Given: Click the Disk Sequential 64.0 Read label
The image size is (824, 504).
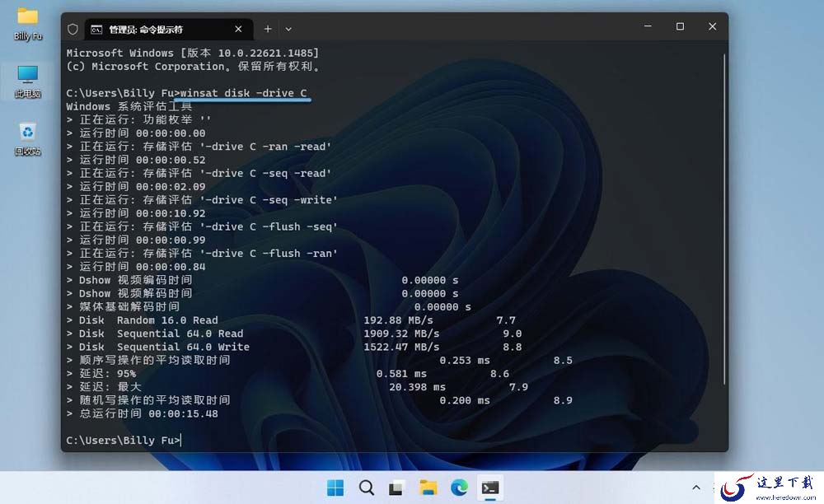Looking at the screenshot, I should 161,334.
